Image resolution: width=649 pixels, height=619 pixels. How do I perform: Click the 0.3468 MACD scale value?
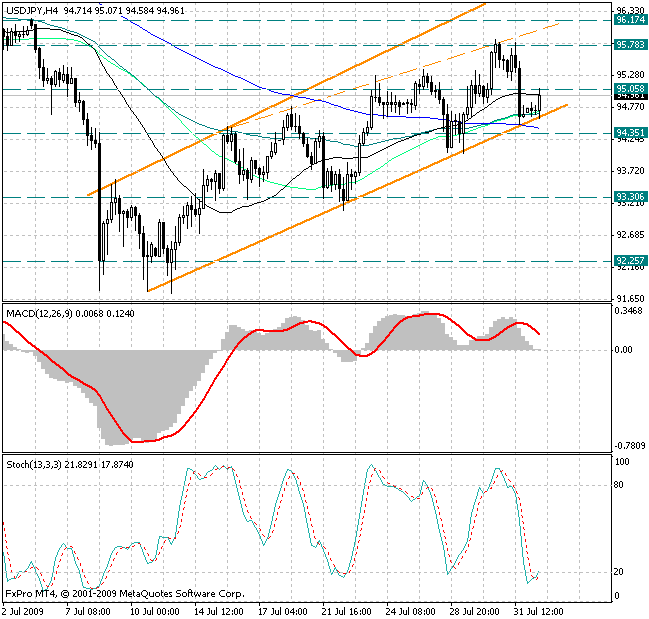[629, 311]
